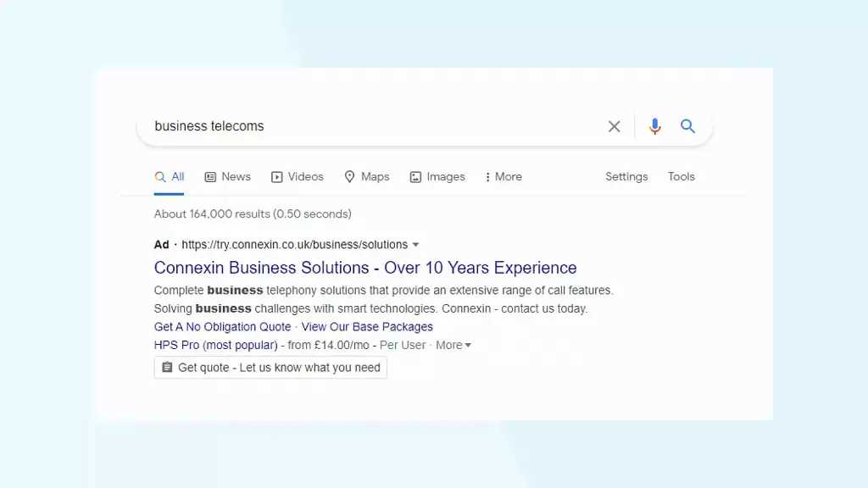This screenshot has height=488, width=868.
Task: Open search Settings
Action: [626, 176]
